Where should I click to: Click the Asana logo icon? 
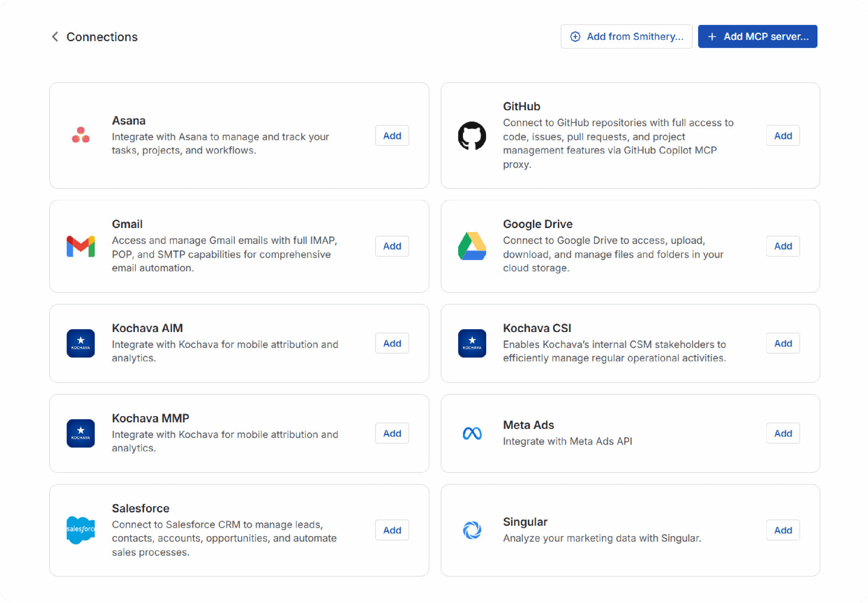(x=80, y=135)
